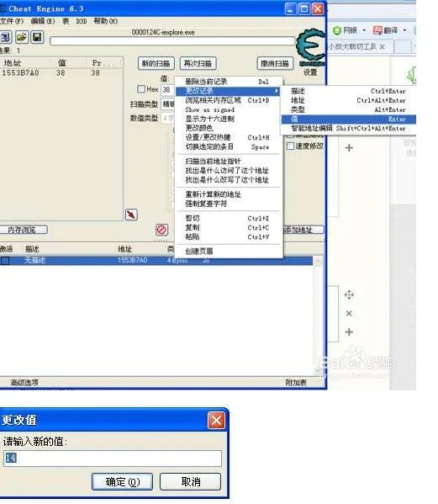Open the 文件 menu
Viewport: 438px width, 504px height.
12,21
